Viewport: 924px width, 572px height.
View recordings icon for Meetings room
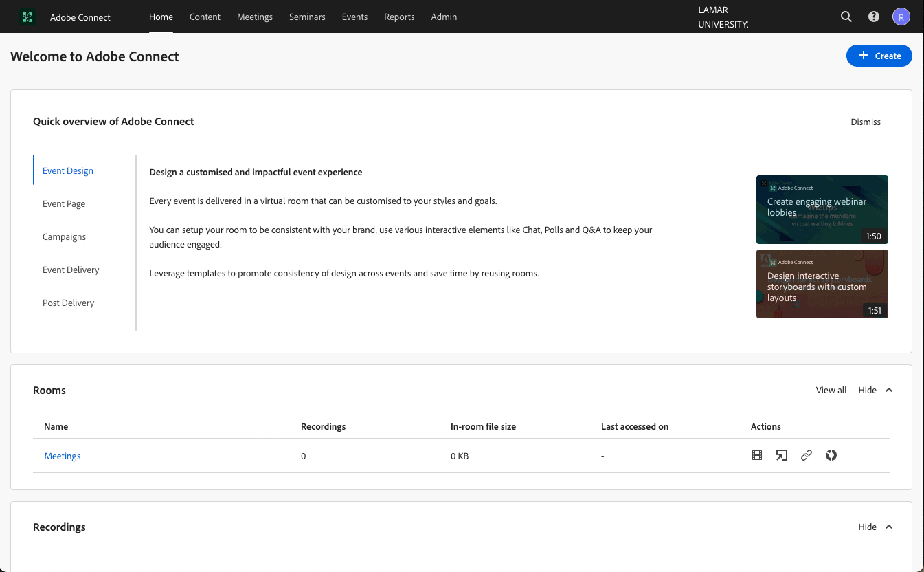pos(757,455)
